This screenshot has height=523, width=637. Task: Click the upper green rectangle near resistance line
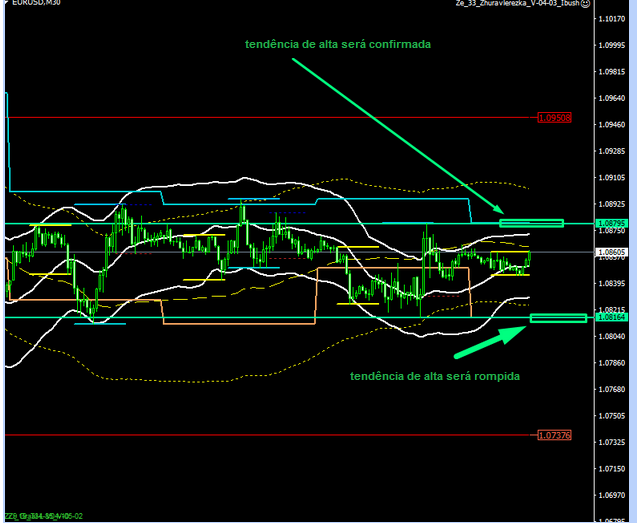click(531, 223)
